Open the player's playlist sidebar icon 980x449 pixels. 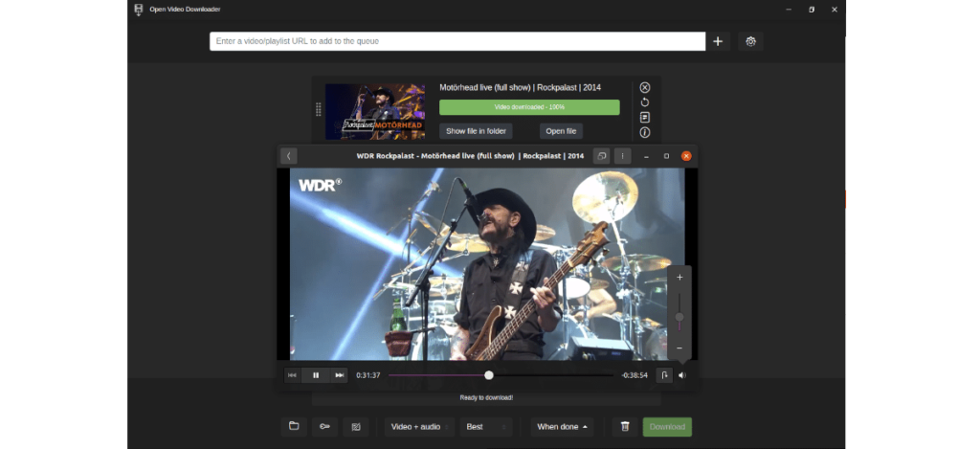coord(664,375)
